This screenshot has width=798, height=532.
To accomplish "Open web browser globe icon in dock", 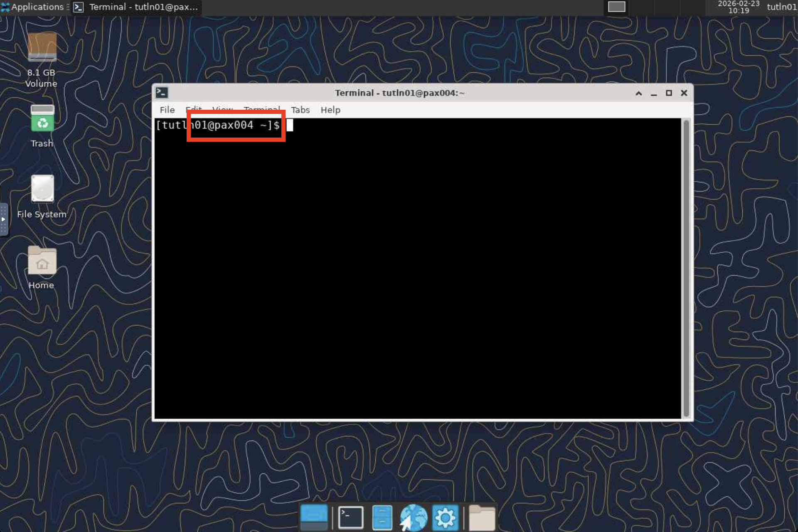I will 413,517.
